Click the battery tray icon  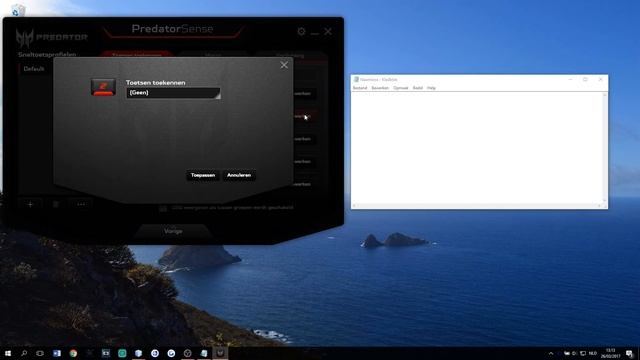click(567, 353)
